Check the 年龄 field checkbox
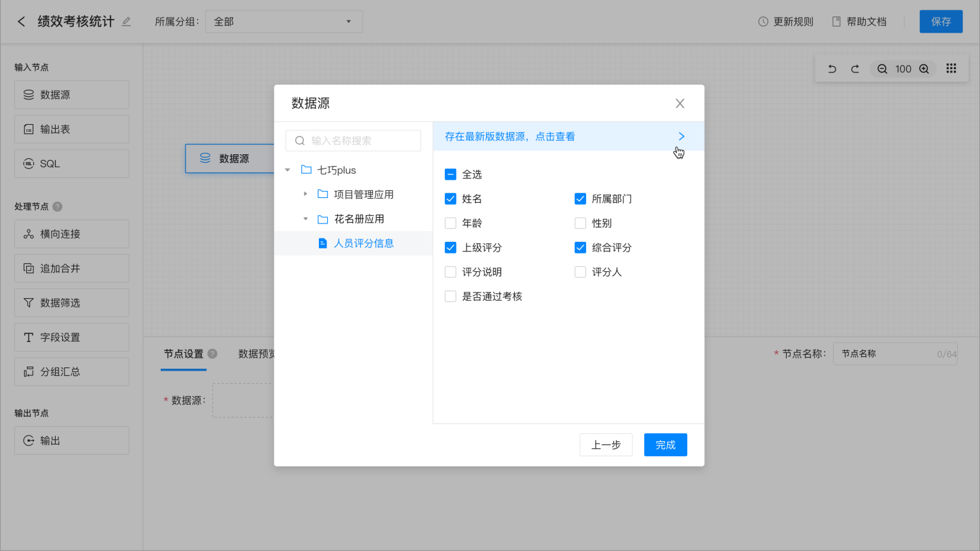The height and width of the screenshot is (551, 980). (x=450, y=223)
